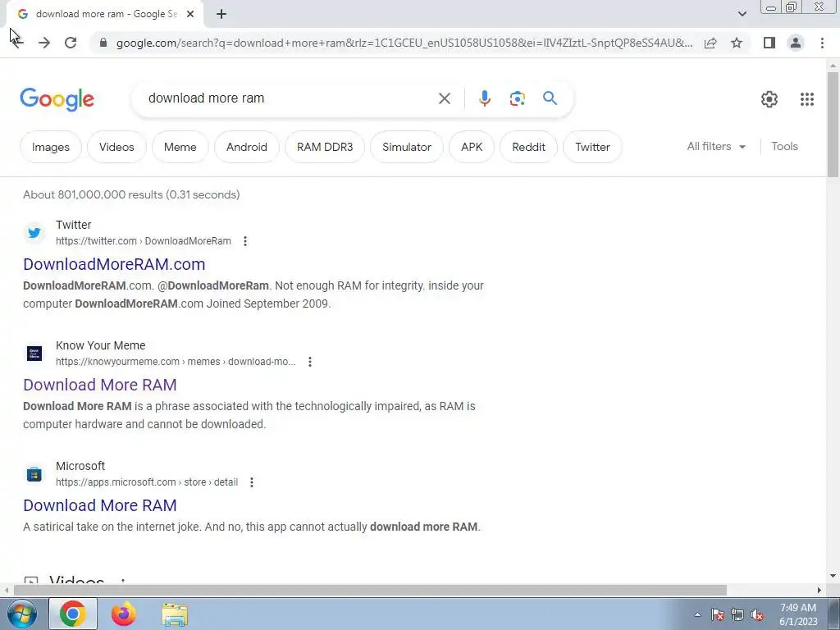The image size is (840, 630).
Task: Close the 'download more ram' tab
Action: [x=190, y=14]
